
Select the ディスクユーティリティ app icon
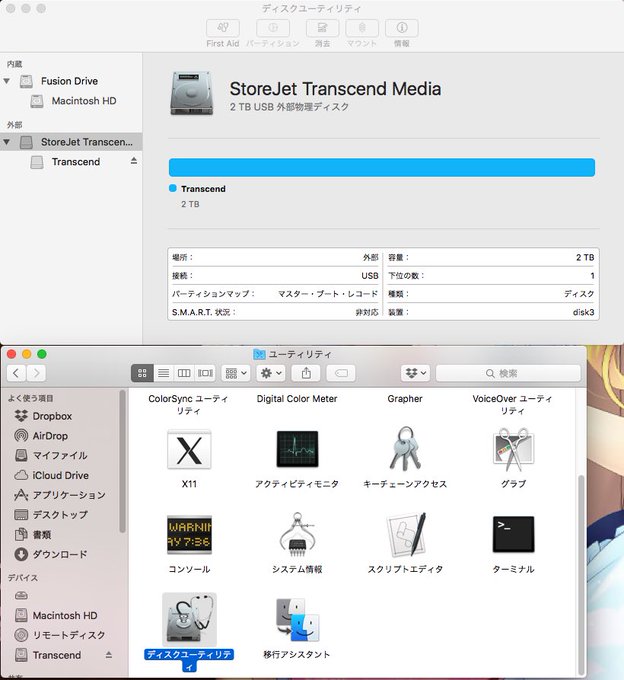pos(189,619)
